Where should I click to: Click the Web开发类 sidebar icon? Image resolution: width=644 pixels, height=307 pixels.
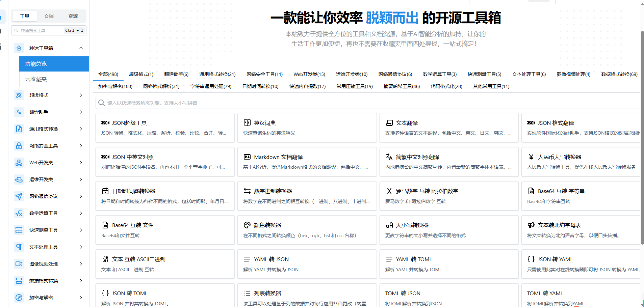pos(19,163)
